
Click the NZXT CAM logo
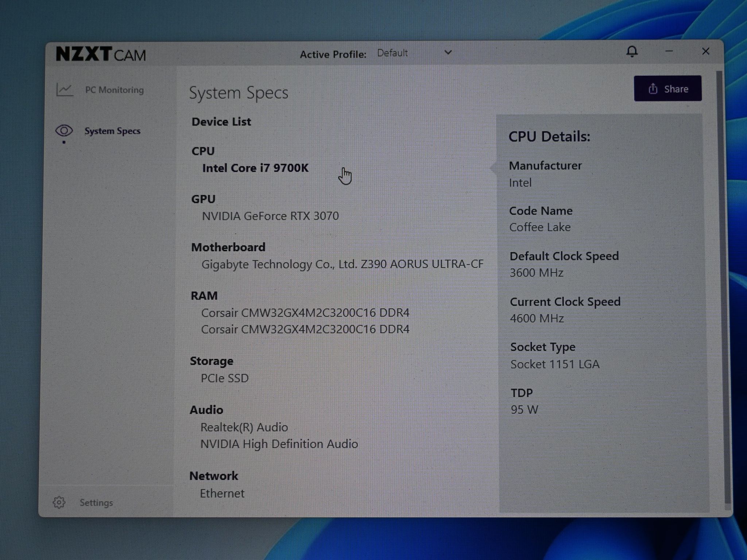point(101,54)
